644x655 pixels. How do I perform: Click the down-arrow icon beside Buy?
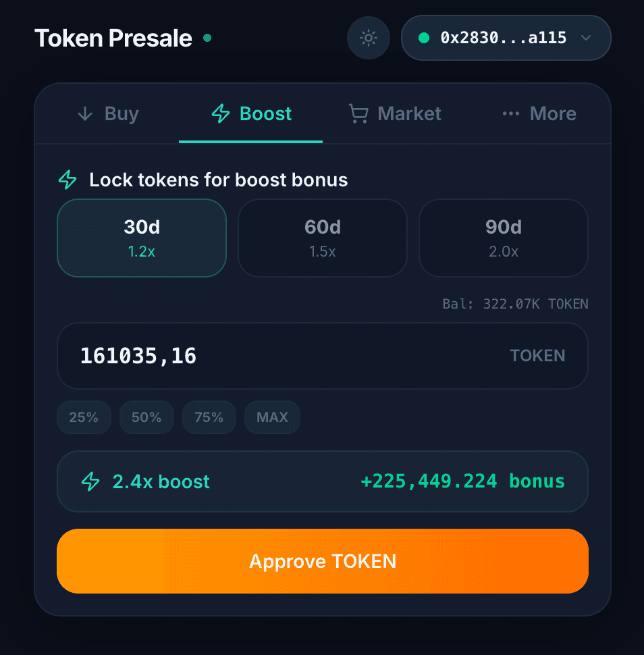click(x=85, y=113)
